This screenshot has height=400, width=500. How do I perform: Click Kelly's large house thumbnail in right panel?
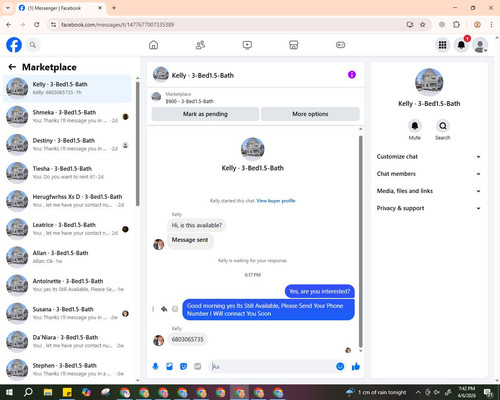429,82
